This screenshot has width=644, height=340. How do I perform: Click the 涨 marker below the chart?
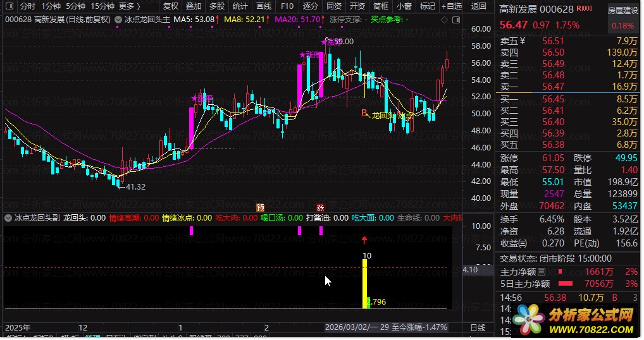[320, 207]
